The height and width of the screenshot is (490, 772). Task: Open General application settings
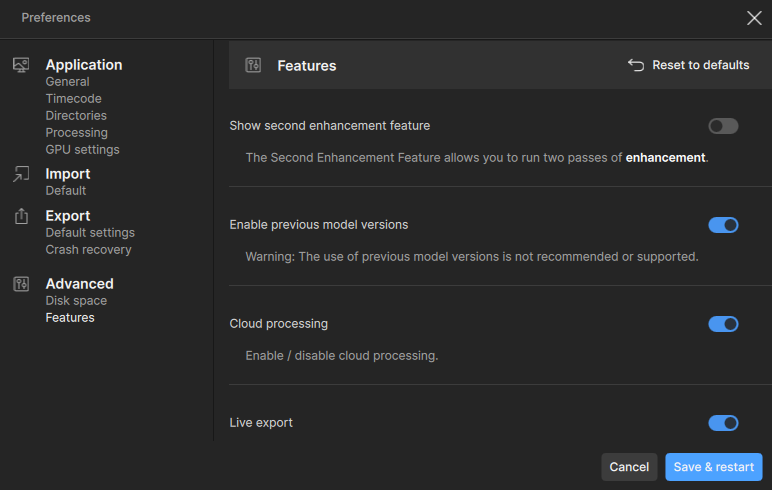(x=67, y=82)
